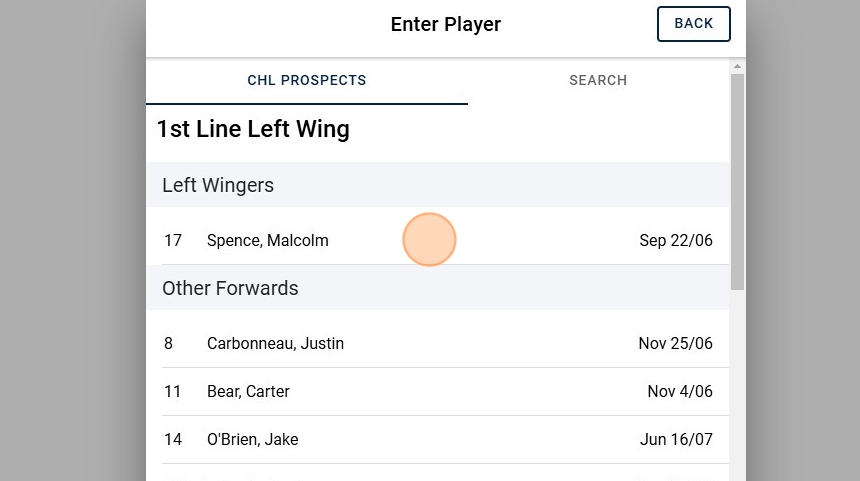
Task: Click jersey number 14
Action: click(173, 439)
